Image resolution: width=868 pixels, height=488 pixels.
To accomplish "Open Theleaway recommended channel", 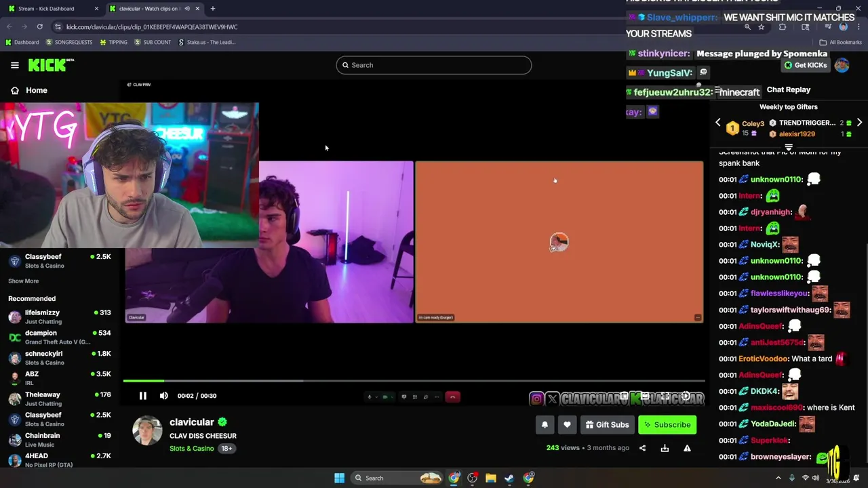I will (x=60, y=399).
